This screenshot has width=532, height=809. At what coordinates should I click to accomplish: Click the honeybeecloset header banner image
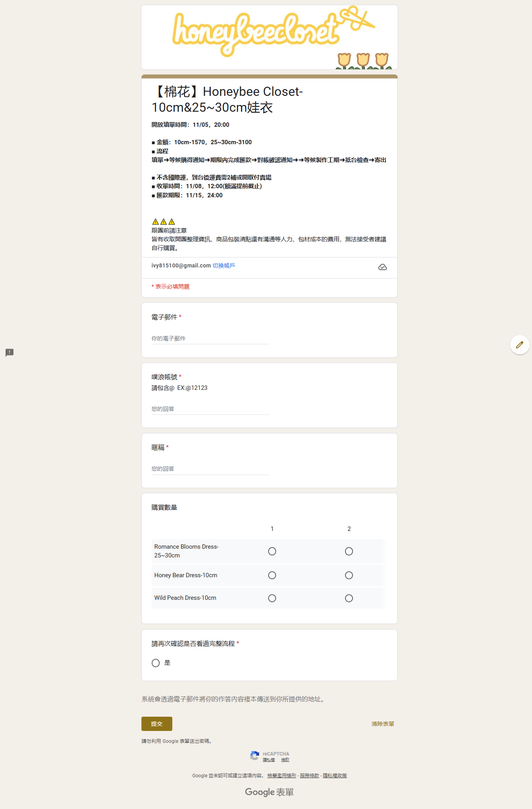269,37
